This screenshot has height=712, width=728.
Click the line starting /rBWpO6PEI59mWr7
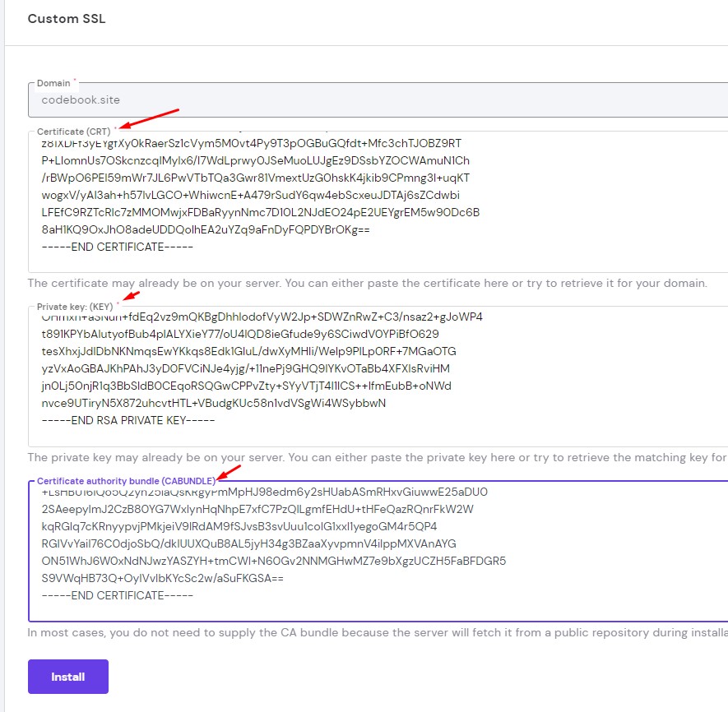pos(255,178)
